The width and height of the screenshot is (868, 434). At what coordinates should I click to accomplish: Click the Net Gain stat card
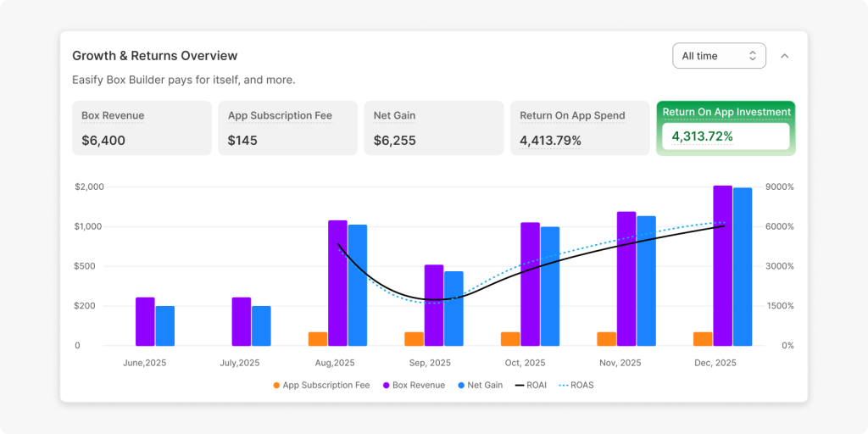point(433,128)
